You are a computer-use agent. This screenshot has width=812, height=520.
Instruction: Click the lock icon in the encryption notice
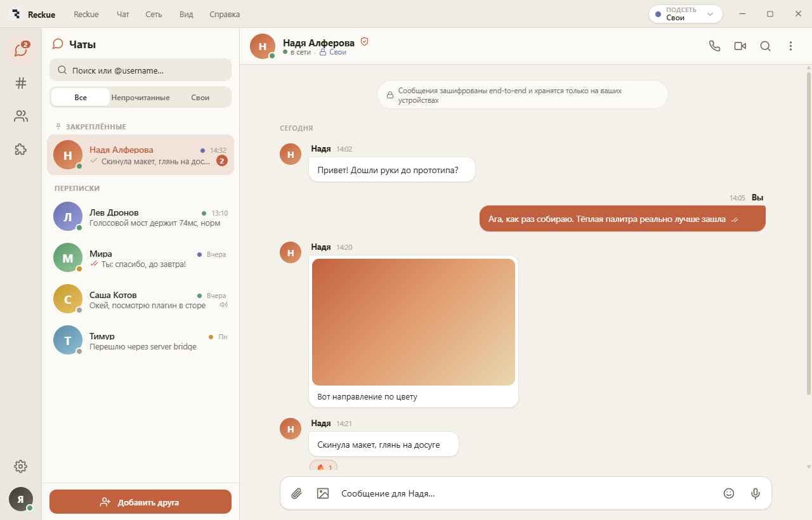pyautogui.click(x=390, y=95)
